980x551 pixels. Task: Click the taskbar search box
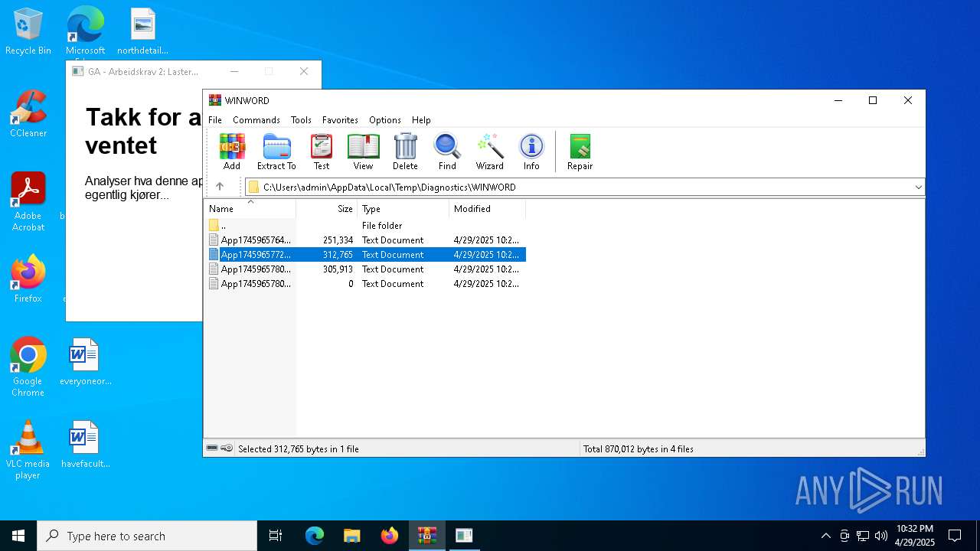pos(147,536)
